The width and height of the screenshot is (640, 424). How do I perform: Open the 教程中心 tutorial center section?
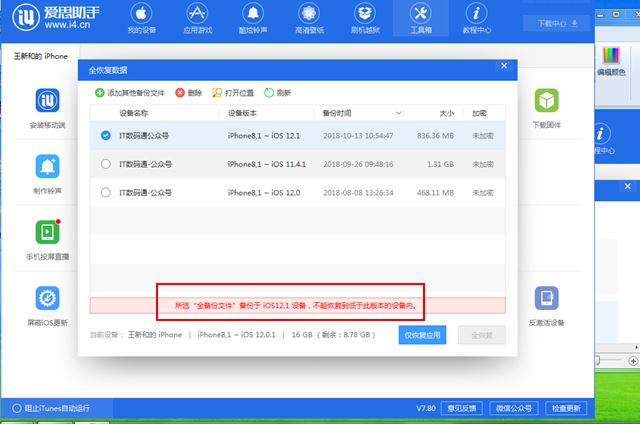click(x=476, y=18)
